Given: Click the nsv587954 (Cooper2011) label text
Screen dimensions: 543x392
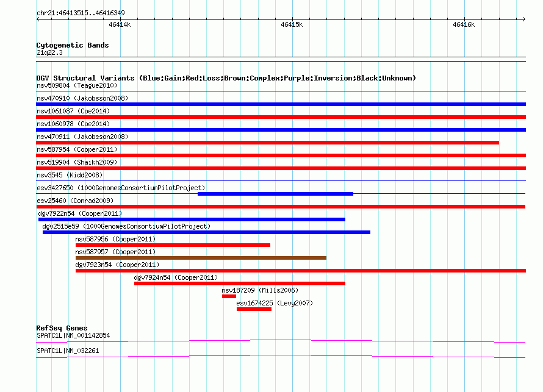Looking at the screenshot, I should pyautogui.click(x=77, y=149).
